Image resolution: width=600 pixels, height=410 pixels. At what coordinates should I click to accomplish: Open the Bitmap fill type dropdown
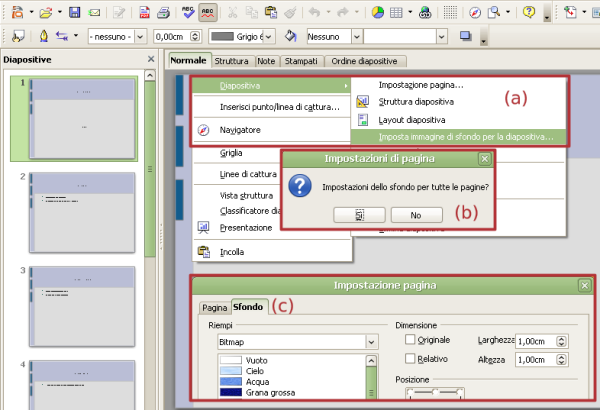[371, 342]
